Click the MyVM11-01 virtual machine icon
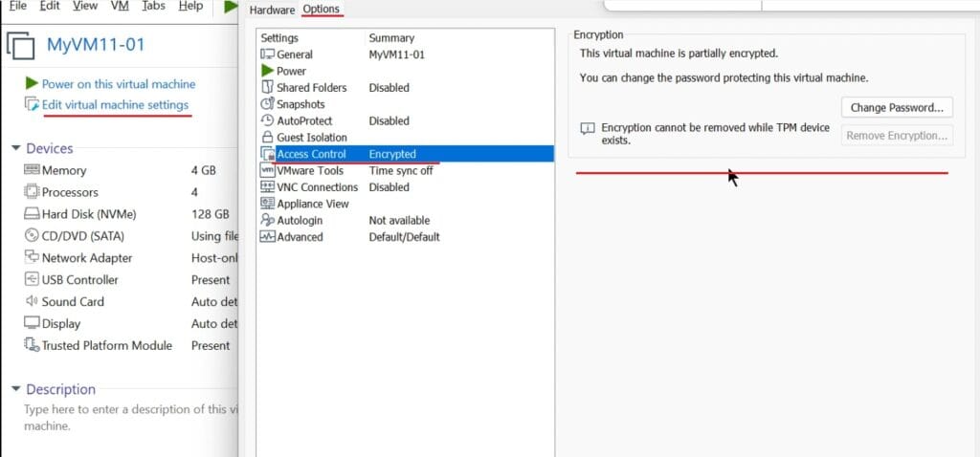Image resolution: width=980 pixels, height=457 pixels. (x=22, y=46)
